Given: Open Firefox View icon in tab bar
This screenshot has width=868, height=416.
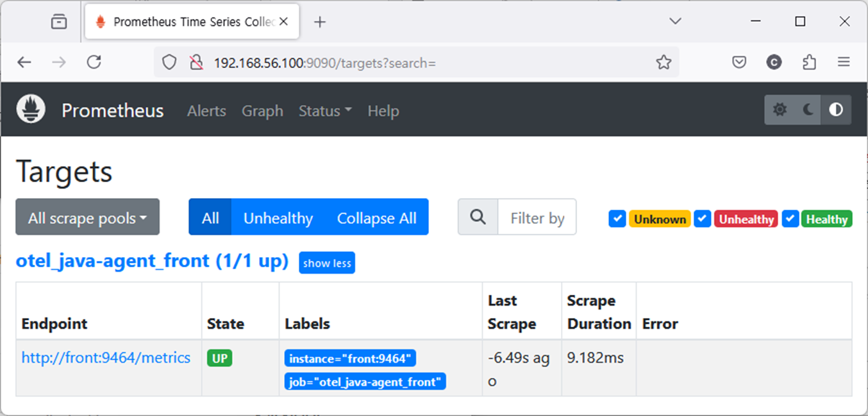Looking at the screenshot, I should [x=59, y=22].
